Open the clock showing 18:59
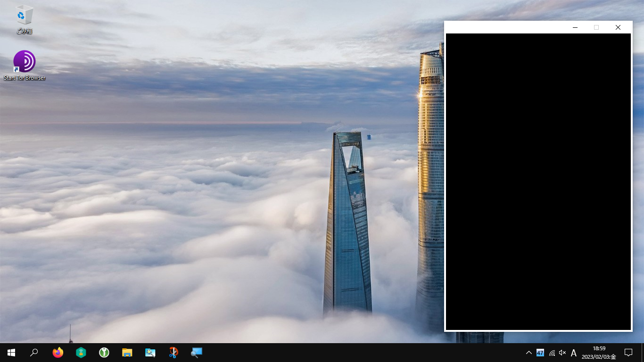The image size is (644, 362). [599, 353]
